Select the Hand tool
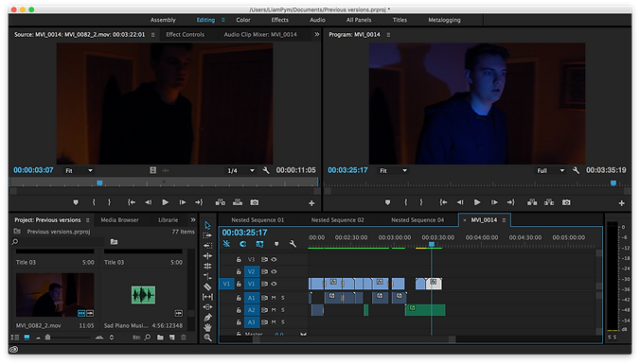The height and width of the screenshot is (364, 640). click(207, 327)
